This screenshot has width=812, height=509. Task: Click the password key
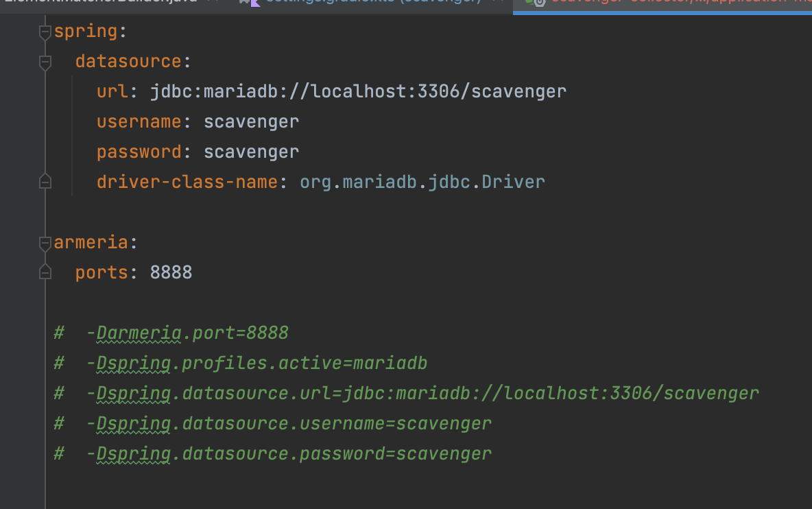(139, 152)
